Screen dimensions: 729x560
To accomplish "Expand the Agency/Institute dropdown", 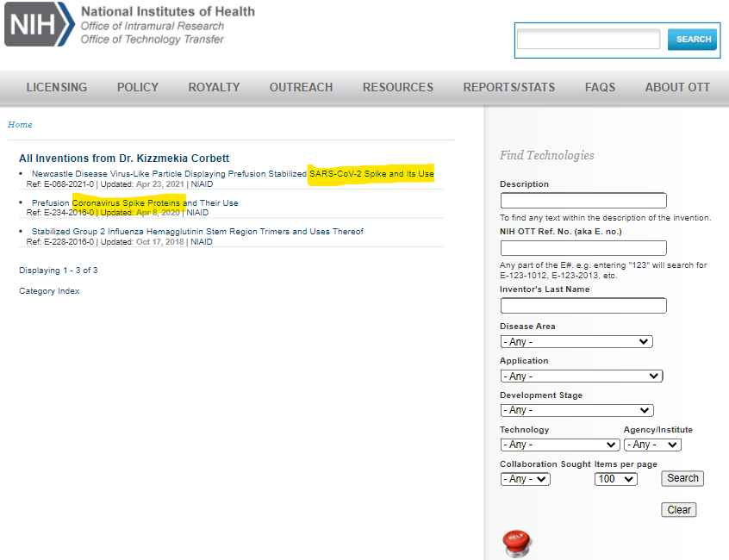I will [x=652, y=445].
